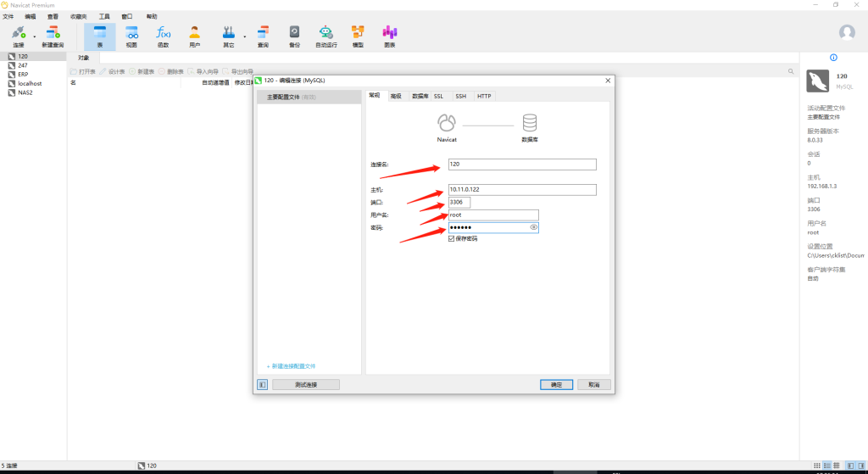The image size is (868, 474).
Task: Click the 删除表 delete table button
Action: point(171,71)
